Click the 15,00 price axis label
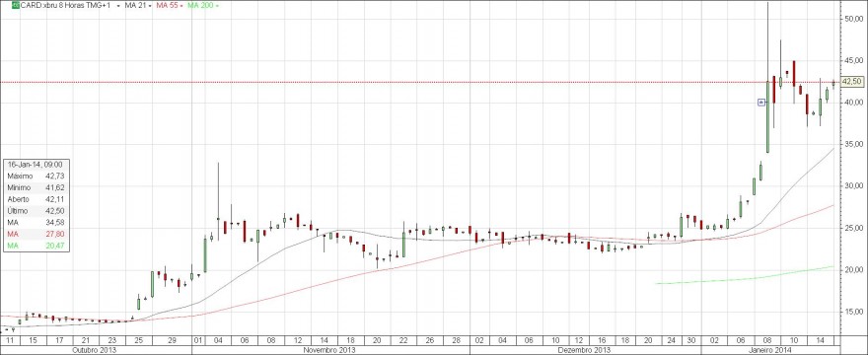 click(x=855, y=312)
